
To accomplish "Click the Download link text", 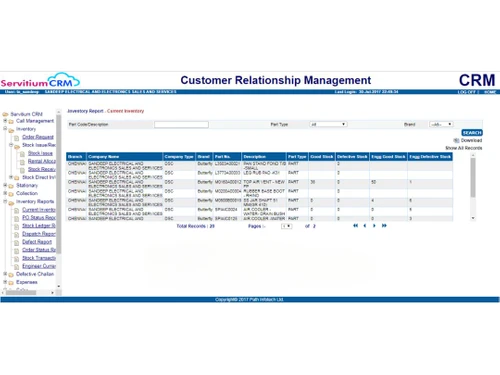I will tap(471, 141).
